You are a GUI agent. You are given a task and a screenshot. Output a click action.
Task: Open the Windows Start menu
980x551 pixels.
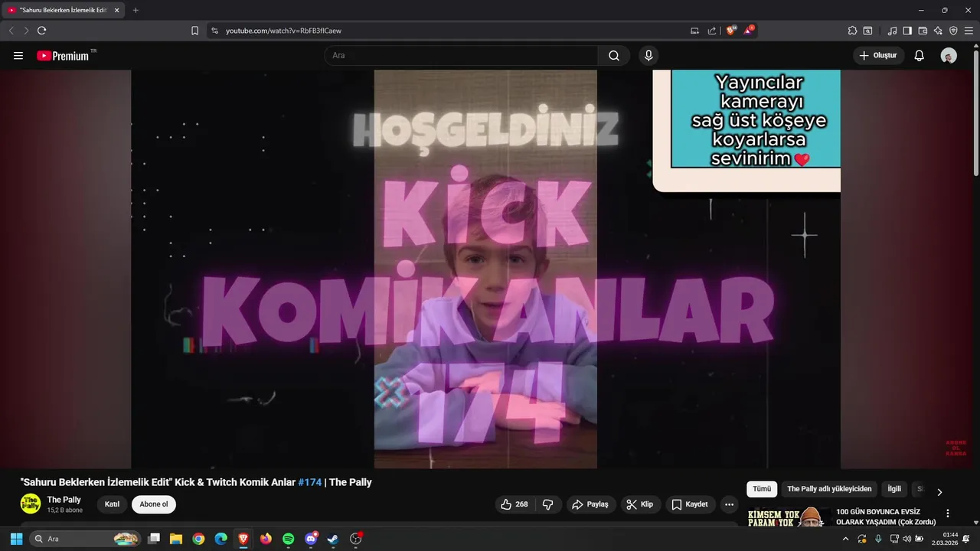16,539
